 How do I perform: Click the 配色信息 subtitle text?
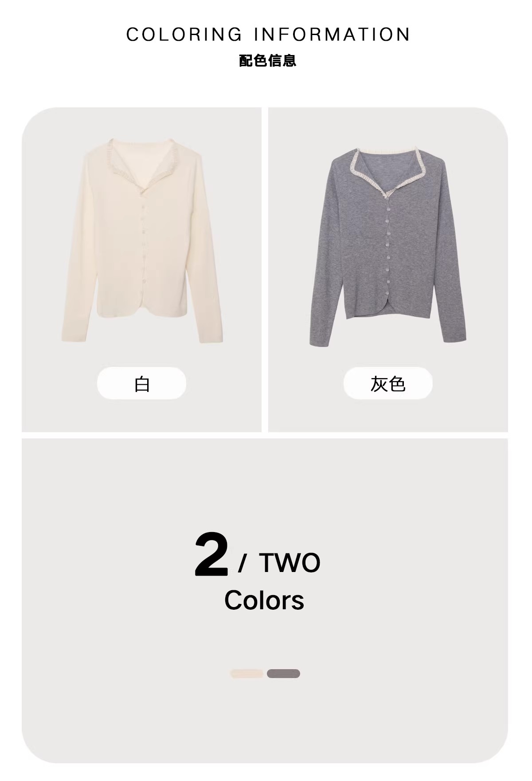coord(267,60)
